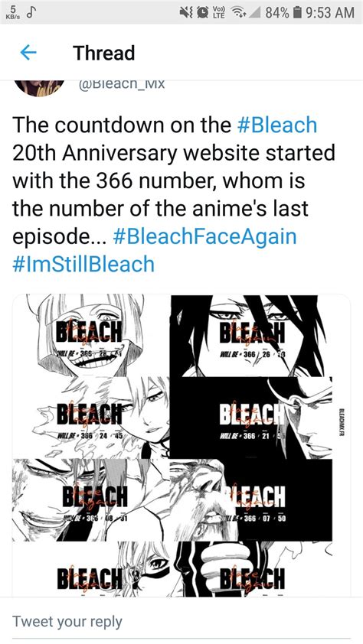Open the #Bleach hashtag link

click(x=277, y=125)
